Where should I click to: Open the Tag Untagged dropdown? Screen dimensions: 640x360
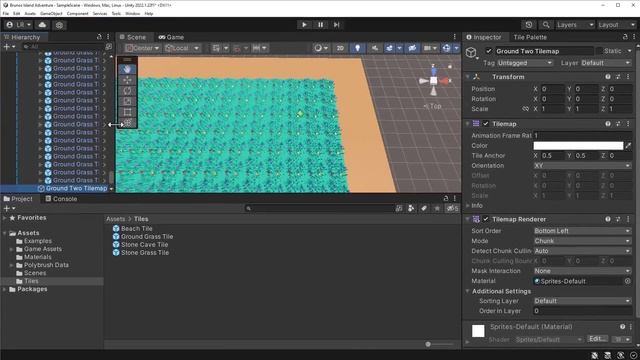[x=525, y=63]
